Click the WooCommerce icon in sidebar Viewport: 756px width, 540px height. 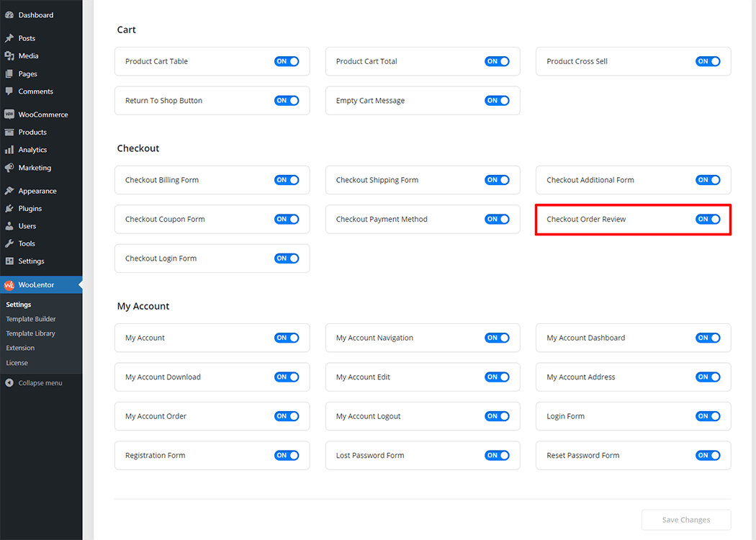(9, 114)
